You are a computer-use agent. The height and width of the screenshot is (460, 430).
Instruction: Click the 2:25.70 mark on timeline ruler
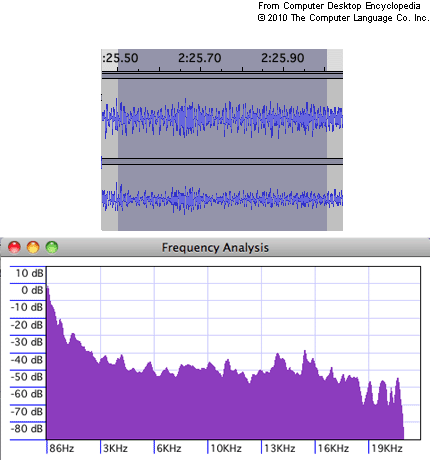199,58
